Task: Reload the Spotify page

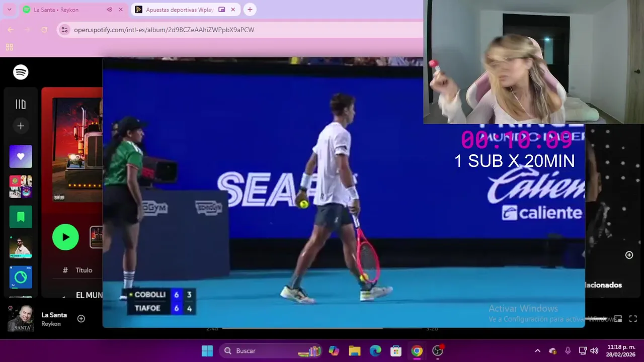Action: pos(44,30)
